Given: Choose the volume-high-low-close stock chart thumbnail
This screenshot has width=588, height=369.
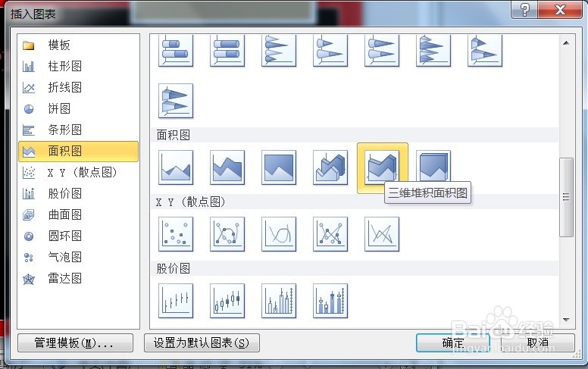Looking at the screenshot, I should click(279, 301).
